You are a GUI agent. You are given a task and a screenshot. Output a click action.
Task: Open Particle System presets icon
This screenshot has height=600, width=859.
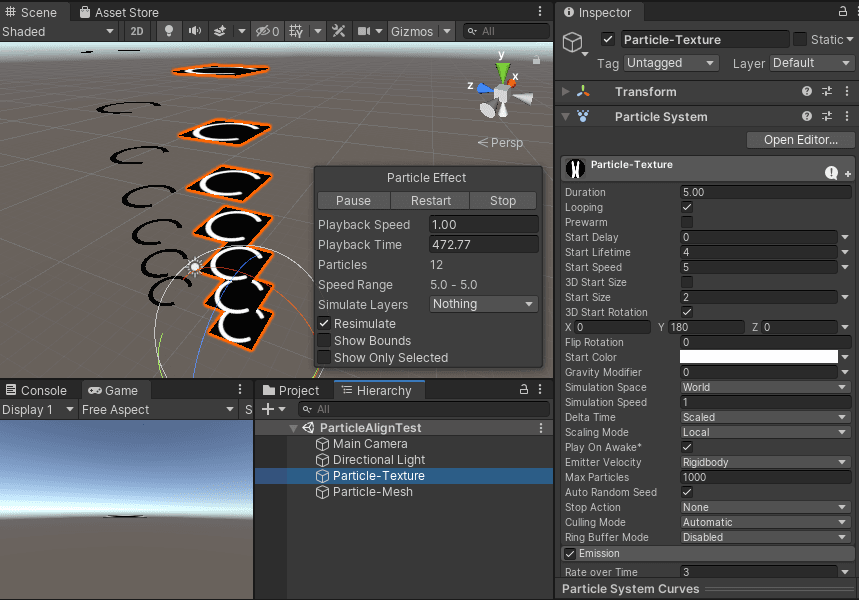pyautogui.click(x=827, y=116)
